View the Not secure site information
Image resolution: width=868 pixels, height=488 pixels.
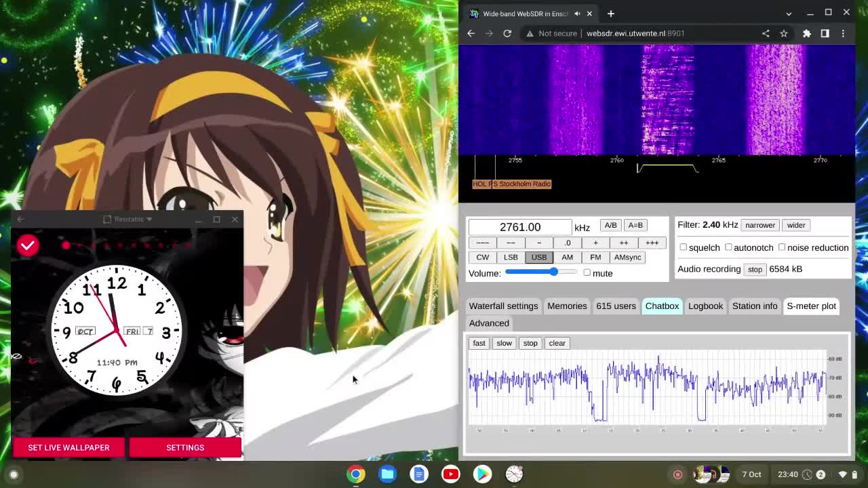(551, 33)
